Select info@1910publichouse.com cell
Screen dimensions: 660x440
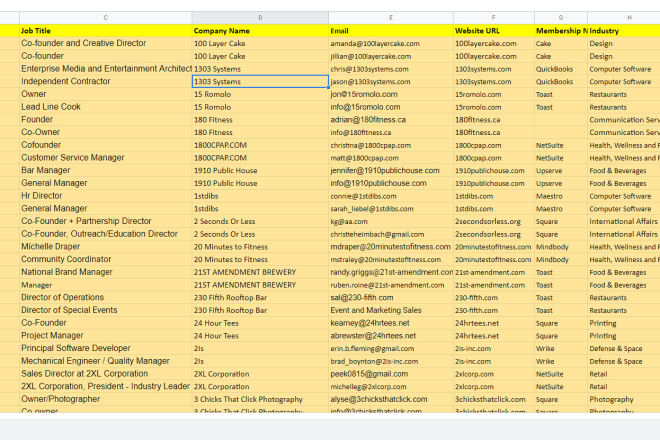(x=391, y=183)
